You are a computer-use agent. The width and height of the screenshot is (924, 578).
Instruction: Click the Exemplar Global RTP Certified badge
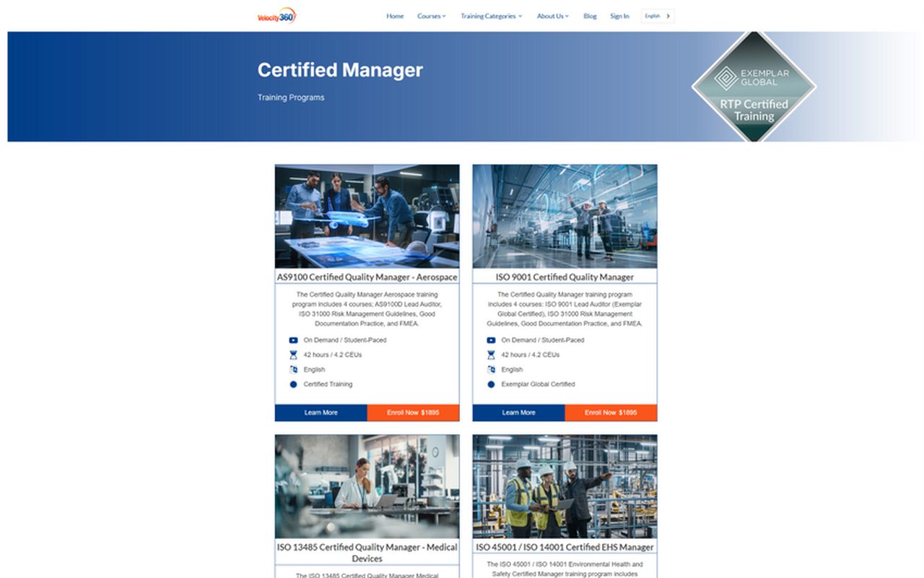pos(754,87)
